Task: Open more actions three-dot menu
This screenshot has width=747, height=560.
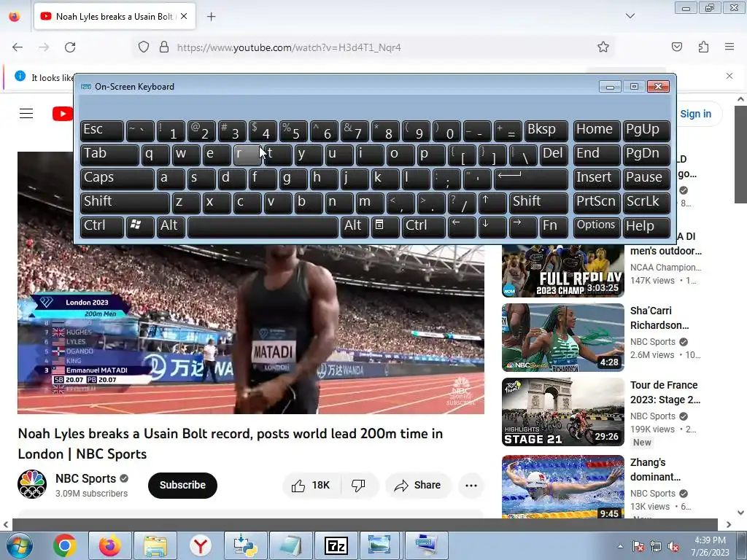Action: point(471,485)
